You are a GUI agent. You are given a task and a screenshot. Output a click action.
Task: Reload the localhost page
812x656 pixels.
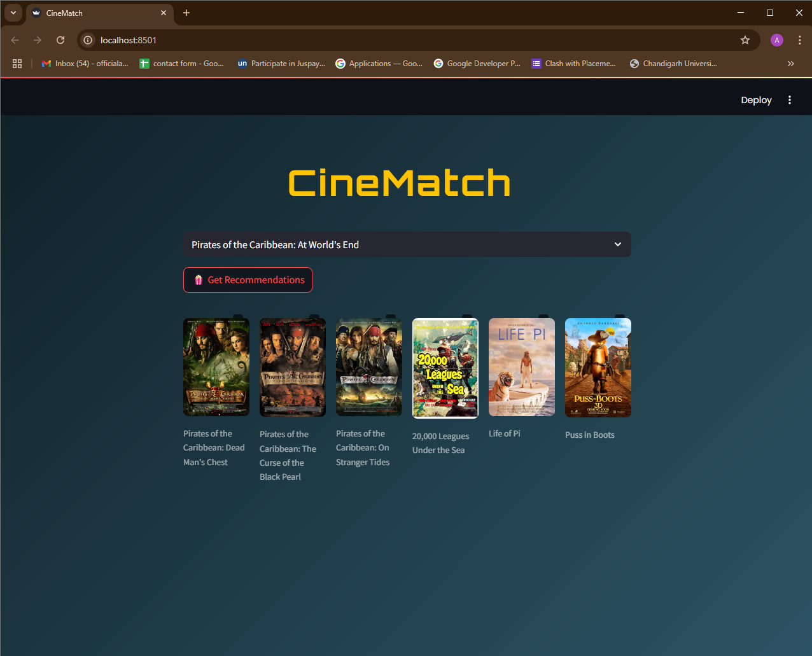[60, 40]
